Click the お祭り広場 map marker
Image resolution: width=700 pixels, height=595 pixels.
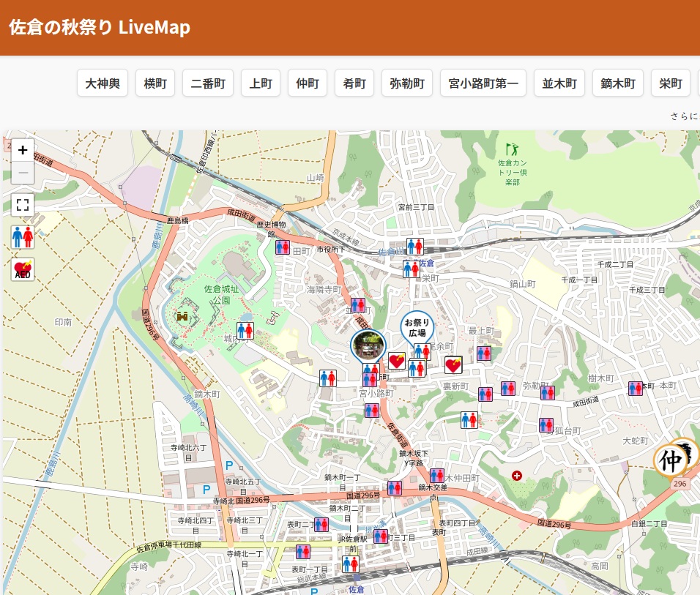417,326
